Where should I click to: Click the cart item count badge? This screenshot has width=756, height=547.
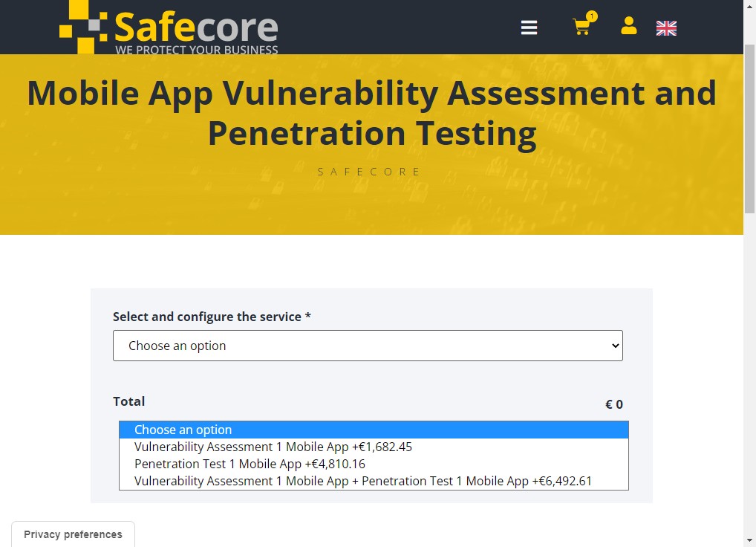[x=592, y=16]
